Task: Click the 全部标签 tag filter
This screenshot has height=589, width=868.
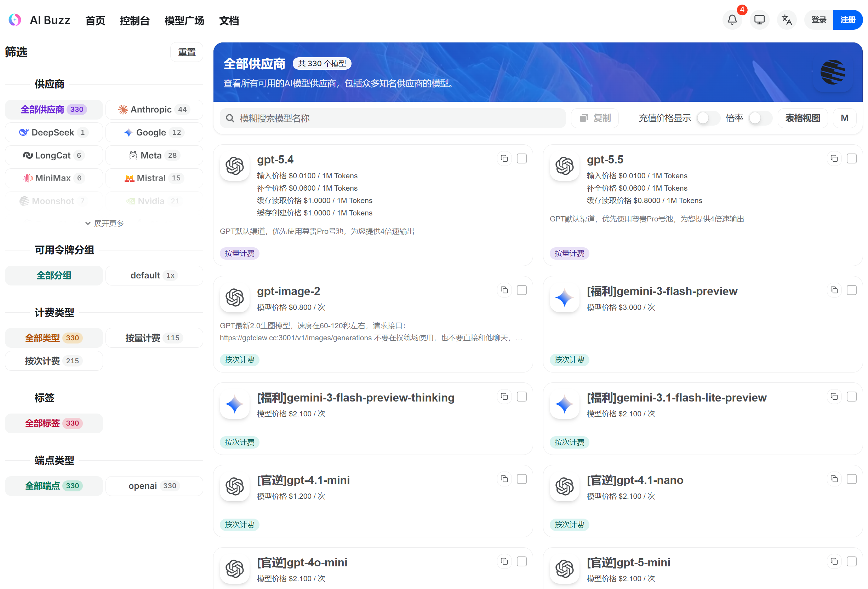Action: 54,423
